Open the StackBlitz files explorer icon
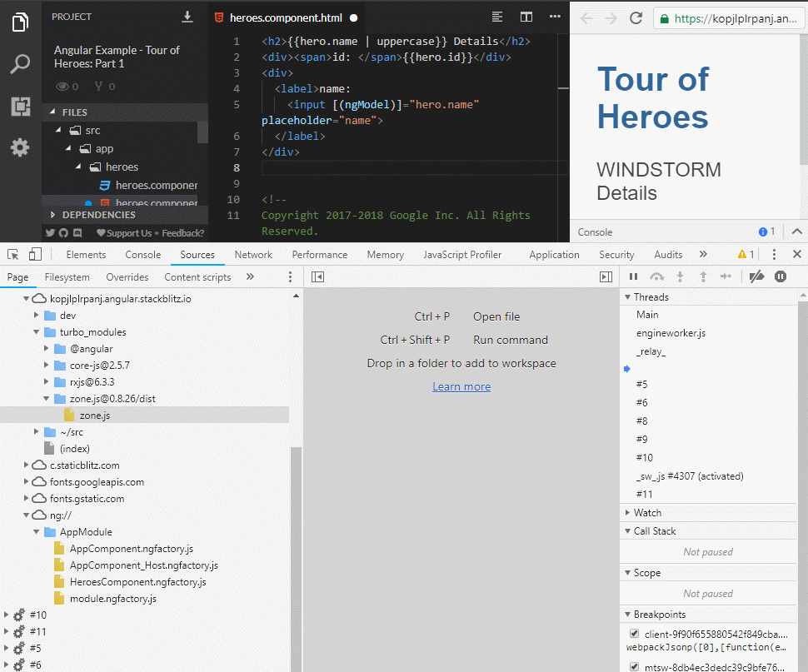Image resolution: width=808 pixels, height=672 pixels. 20,22
